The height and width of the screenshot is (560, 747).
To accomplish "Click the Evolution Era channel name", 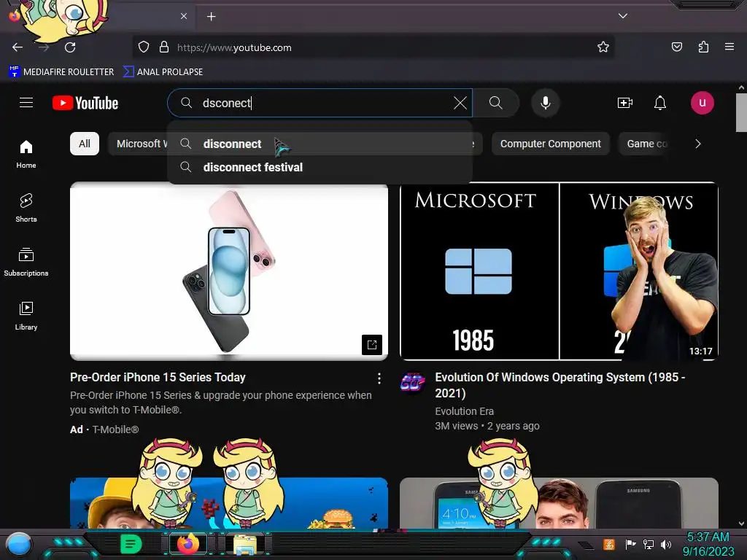I will 465,411.
